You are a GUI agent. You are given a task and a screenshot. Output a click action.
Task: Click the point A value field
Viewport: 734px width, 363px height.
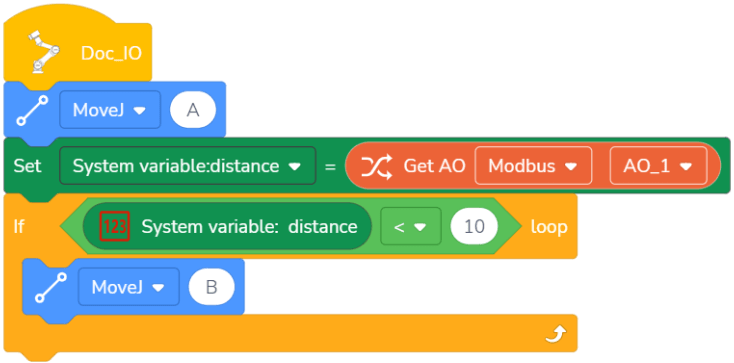[193, 111]
